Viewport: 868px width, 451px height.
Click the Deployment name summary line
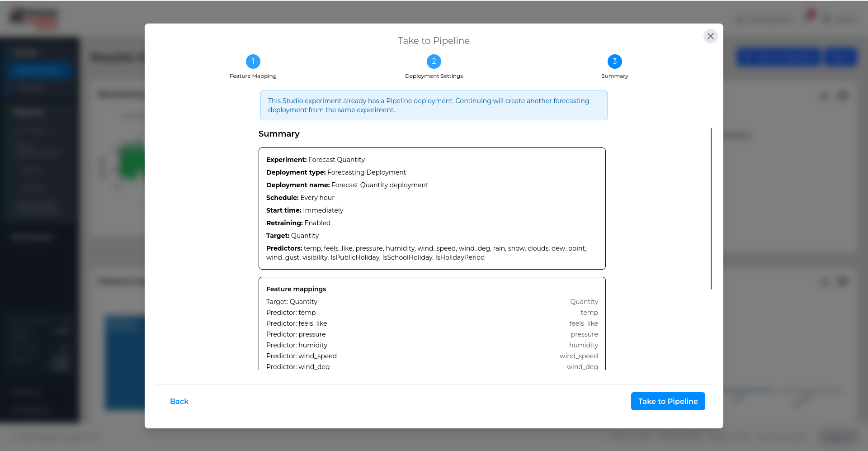[347, 185]
